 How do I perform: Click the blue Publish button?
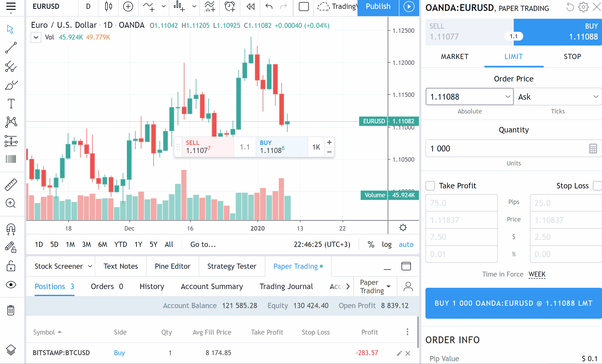click(x=378, y=7)
